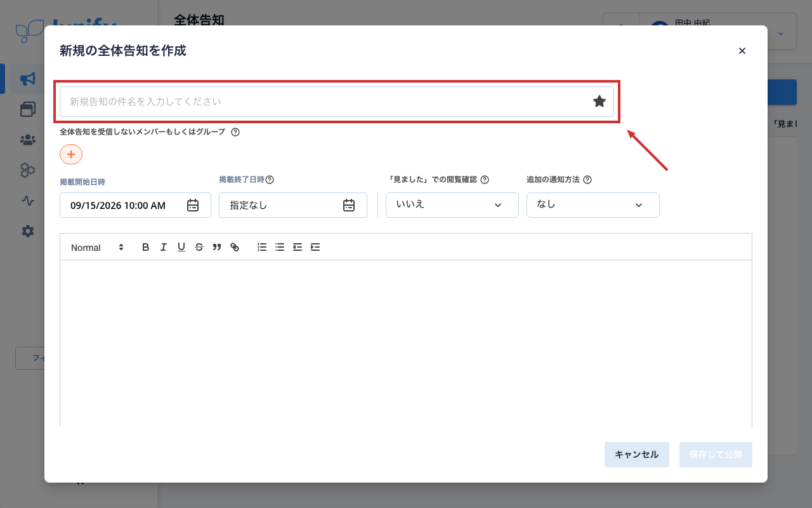Click into the announcement body editor
The width and height of the screenshot is (812, 508).
click(x=406, y=343)
